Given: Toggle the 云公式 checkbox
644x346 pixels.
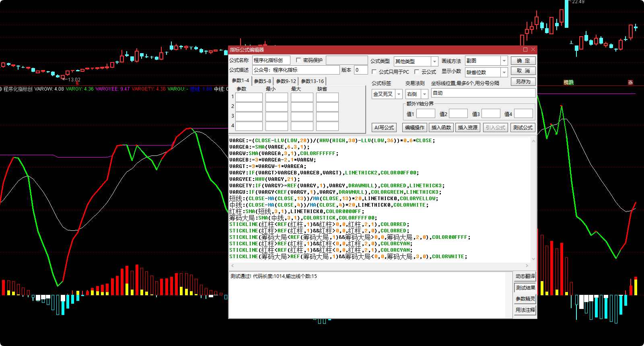Looking at the screenshot, I should 417,72.
